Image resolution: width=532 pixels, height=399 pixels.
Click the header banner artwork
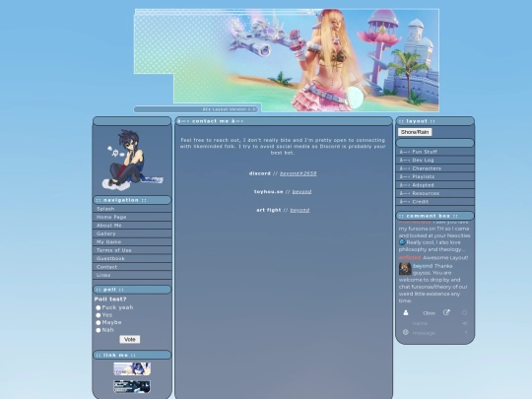point(287,60)
